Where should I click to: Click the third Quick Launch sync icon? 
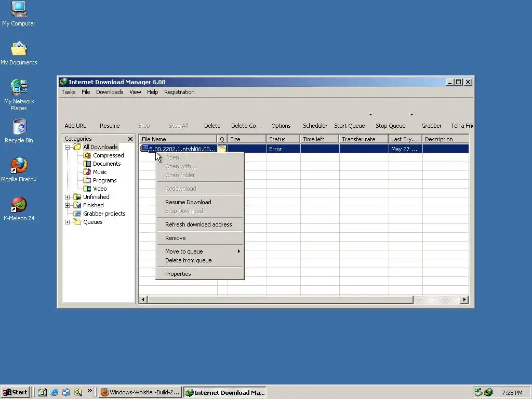point(66,392)
